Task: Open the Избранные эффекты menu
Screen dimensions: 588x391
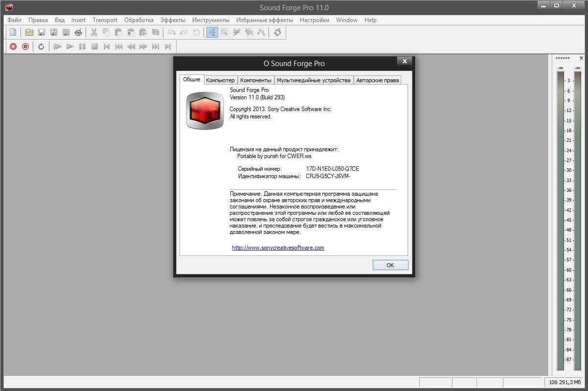Action: 265,20
